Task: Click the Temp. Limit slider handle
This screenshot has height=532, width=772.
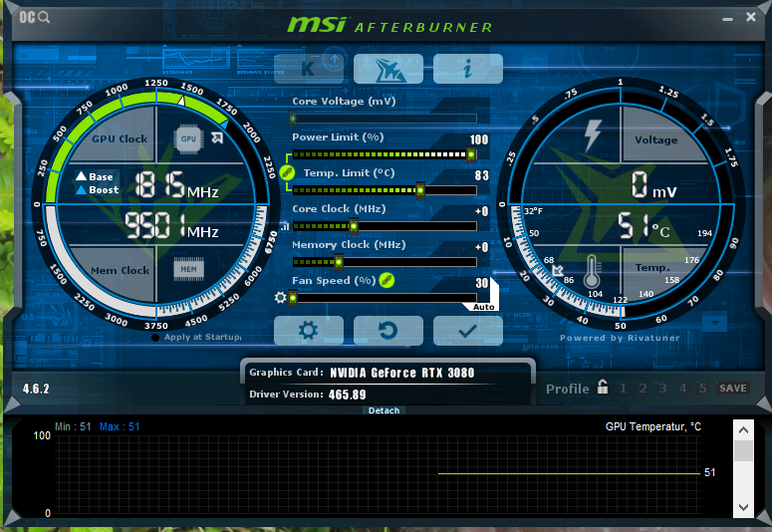Action: point(420,190)
